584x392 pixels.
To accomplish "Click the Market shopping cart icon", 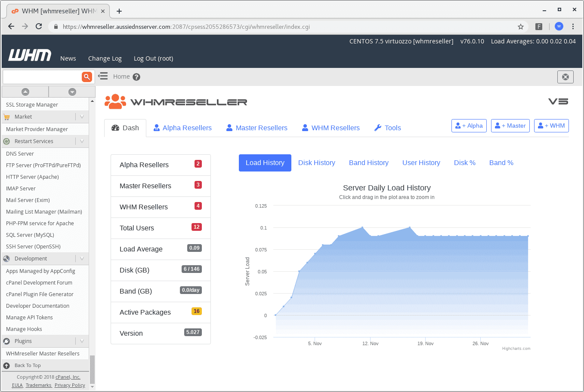I will click(x=6, y=117).
